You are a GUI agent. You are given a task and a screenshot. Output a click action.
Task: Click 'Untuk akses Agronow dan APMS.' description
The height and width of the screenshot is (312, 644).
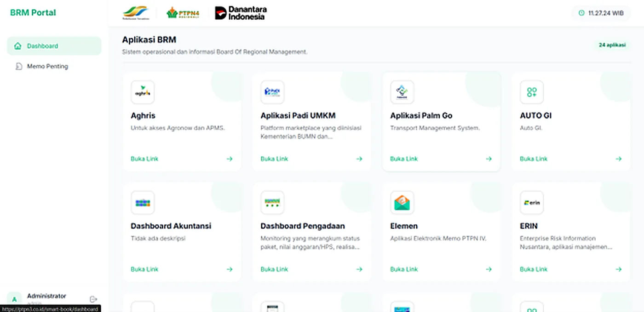click(178, 128)
